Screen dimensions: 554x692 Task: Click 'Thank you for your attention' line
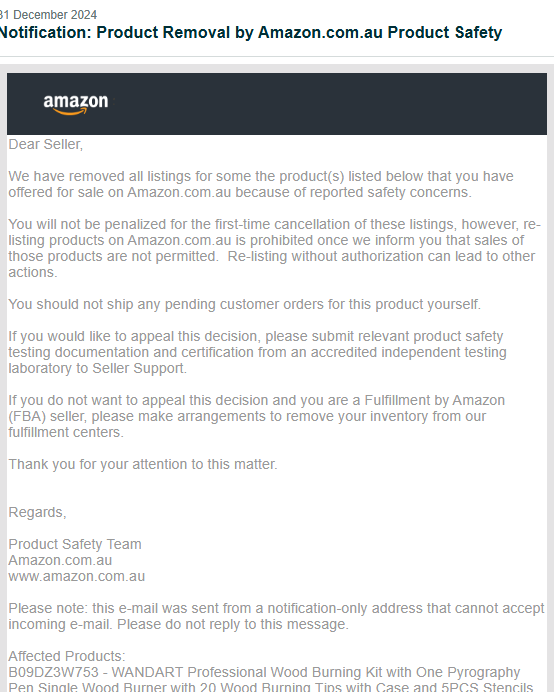[143, 464]
